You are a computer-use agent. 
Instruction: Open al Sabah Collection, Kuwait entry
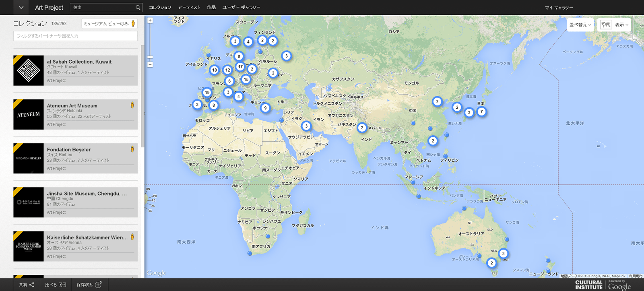click(79, 62)
